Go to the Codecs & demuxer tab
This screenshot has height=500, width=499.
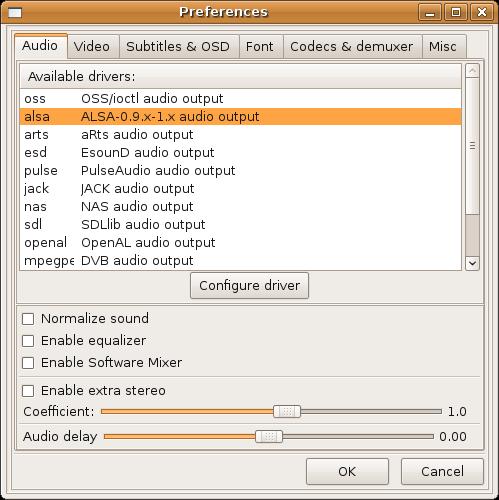pyautogui.click(x=352, y=46)
